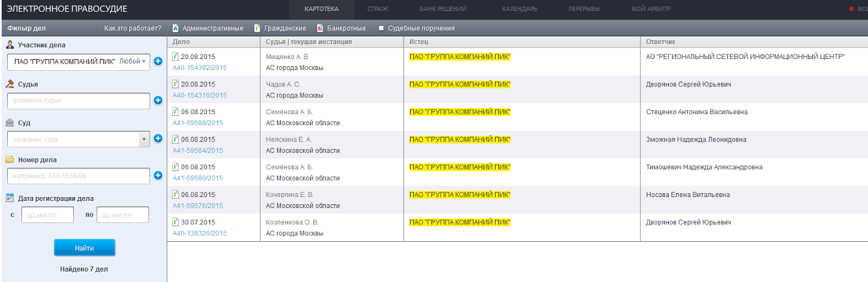Image resolution: width=868 pixels, height=282 pixels.
Task: Add a judge filter with plus icon
Action: pyautogui.click(x=158, y=100)
